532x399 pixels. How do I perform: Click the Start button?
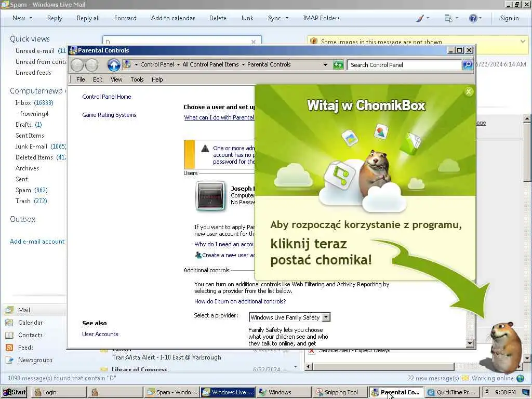pos(14,392)
